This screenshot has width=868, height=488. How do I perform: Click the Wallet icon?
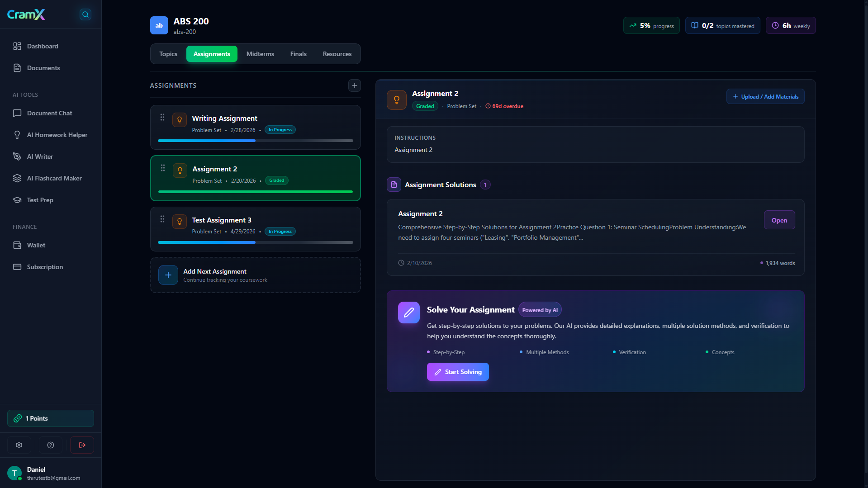17,245
